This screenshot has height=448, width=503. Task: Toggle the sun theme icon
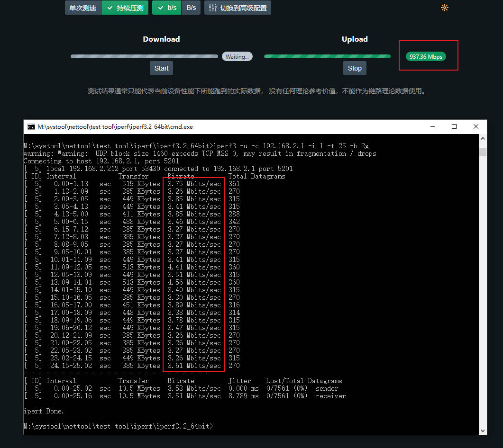pyautogui.click(x=445, y=8)
